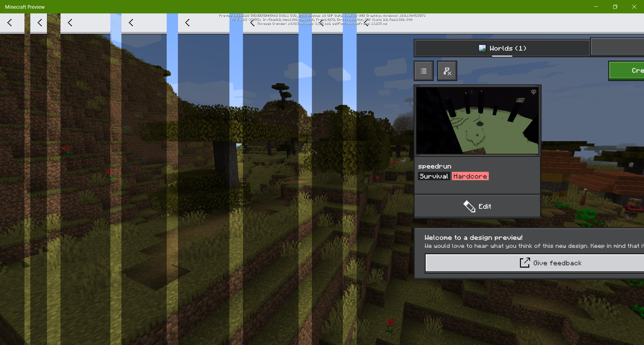Click the icon button beside list view
Viewport: 644px width, 345px height.
447,71
